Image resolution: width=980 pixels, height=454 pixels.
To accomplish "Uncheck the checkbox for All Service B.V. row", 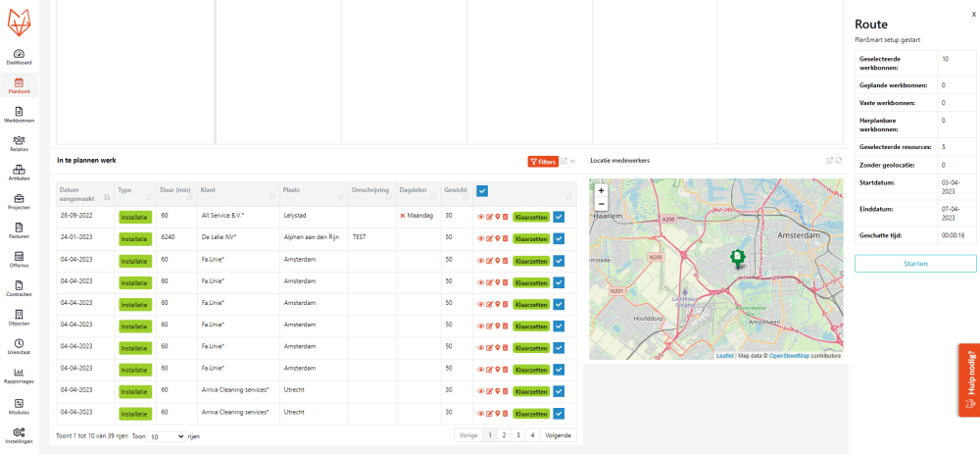I will (559, 216).
